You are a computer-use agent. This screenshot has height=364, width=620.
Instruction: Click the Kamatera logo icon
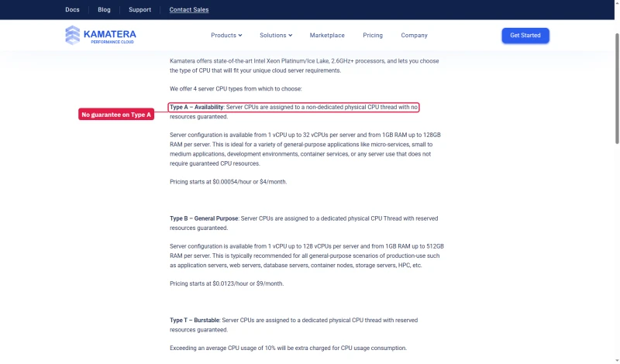[72, 35]
